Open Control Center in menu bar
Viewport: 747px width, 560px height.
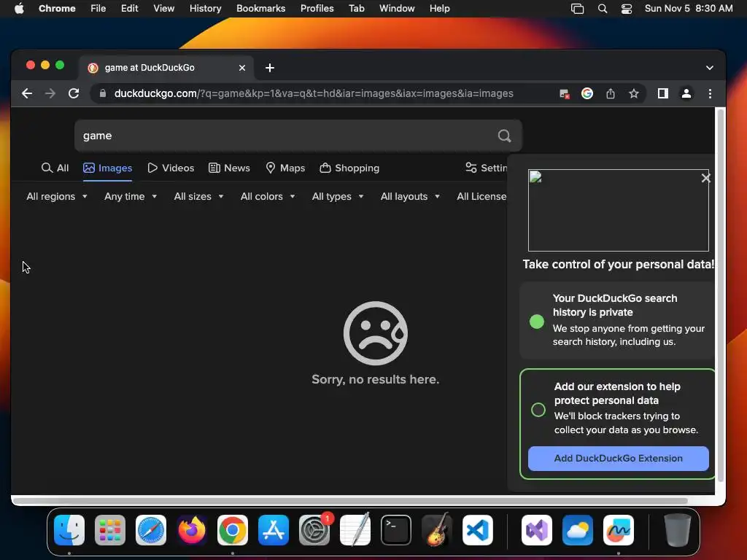pyautogui.click(x=627, y=9)
